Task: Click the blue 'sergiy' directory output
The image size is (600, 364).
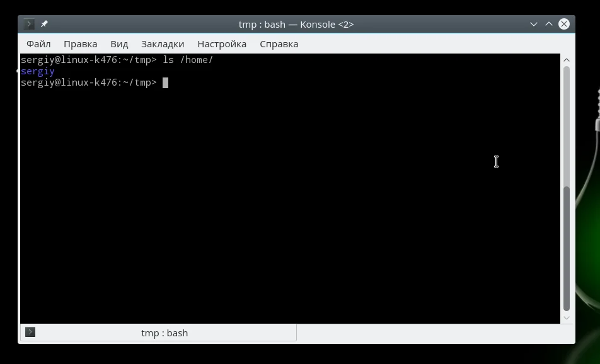Action: click(x=38, y=72)
